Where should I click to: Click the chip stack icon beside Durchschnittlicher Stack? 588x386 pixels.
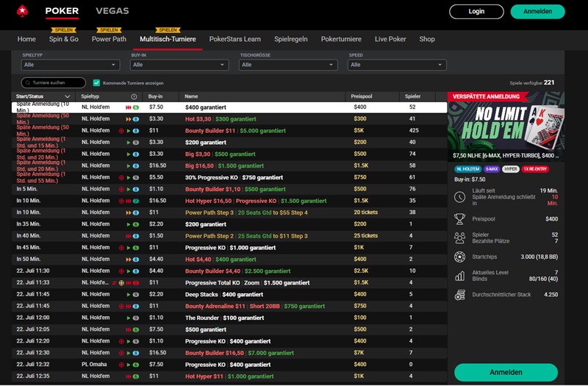pyautogui.click(x=459, y=295)
